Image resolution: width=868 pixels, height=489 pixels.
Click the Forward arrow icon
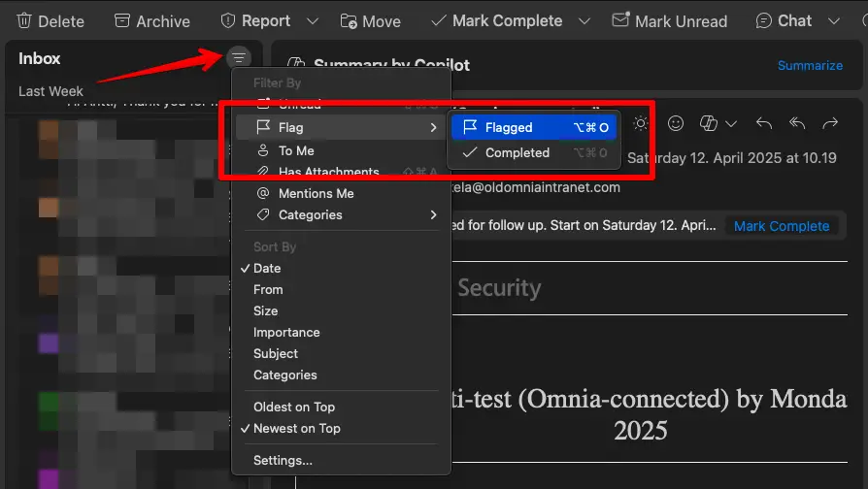pos(830,123)
